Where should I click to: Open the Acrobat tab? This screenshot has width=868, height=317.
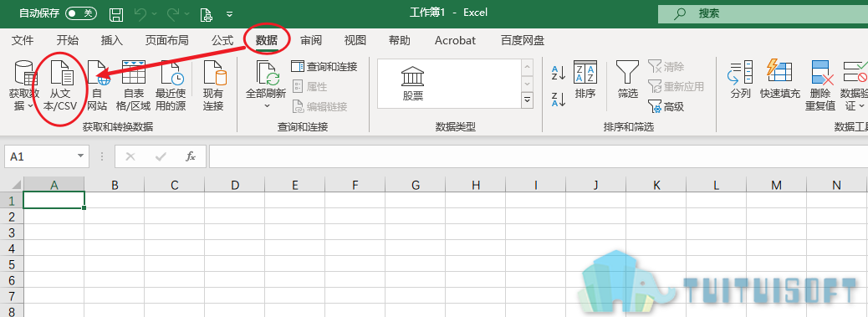tap(455, 40)
